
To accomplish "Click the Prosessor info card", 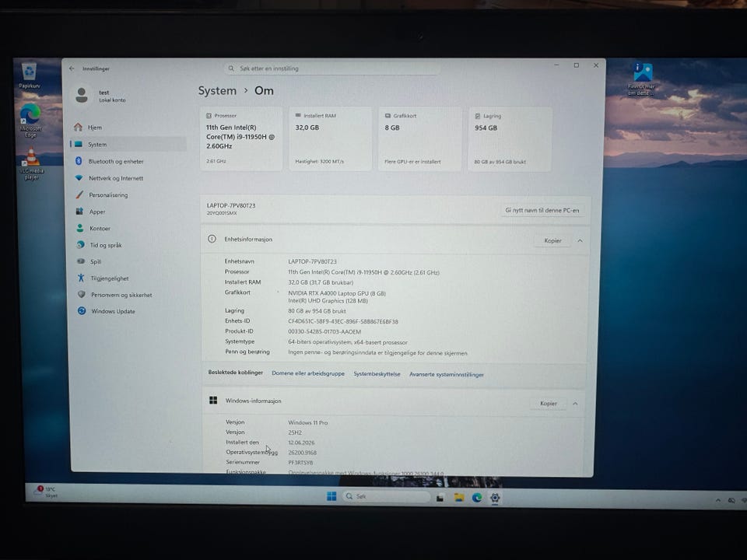I will pos(241,138).
